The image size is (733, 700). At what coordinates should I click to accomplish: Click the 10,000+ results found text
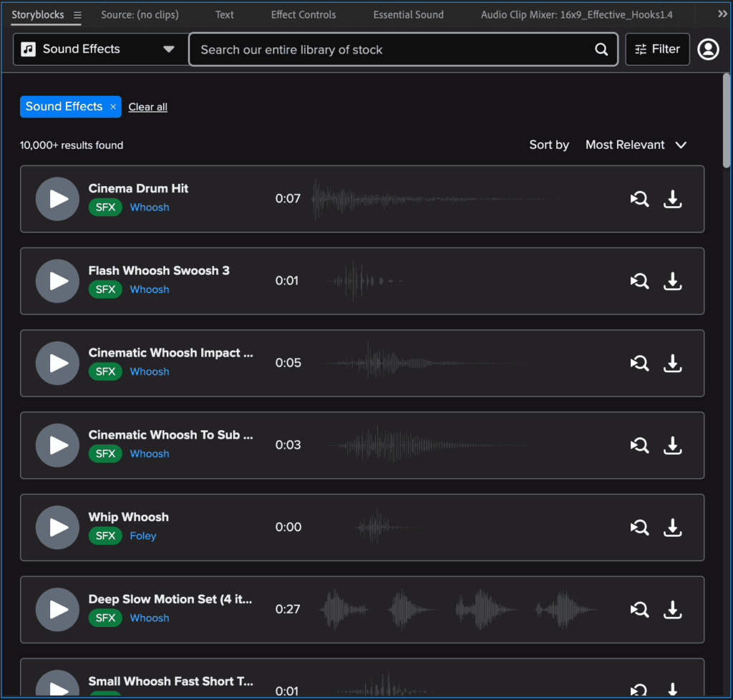point(72,145)
